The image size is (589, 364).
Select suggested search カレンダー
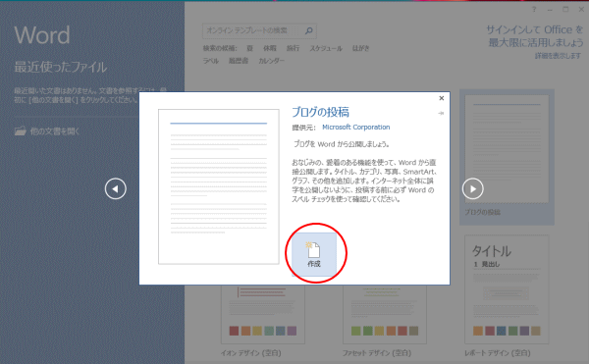[x=271, y=61]
